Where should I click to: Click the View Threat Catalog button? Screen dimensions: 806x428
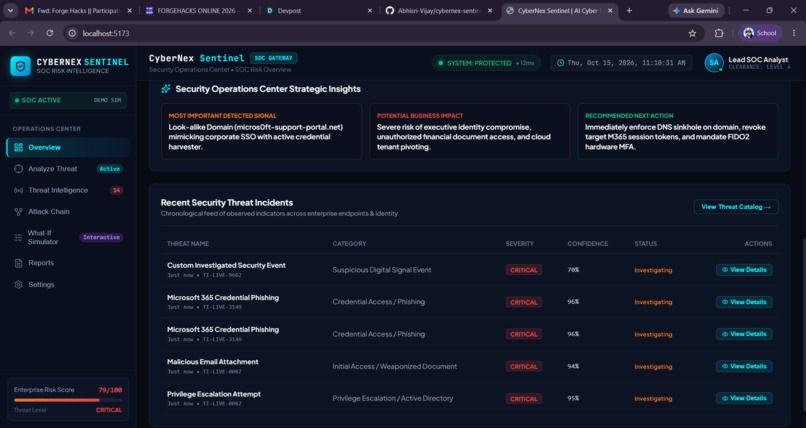[x=736, y=207]
